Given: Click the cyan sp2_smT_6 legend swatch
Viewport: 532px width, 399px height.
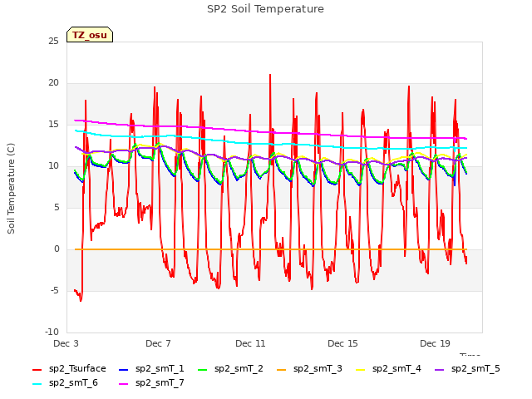Looking at the screenshot, I should [x=37, y=384].
